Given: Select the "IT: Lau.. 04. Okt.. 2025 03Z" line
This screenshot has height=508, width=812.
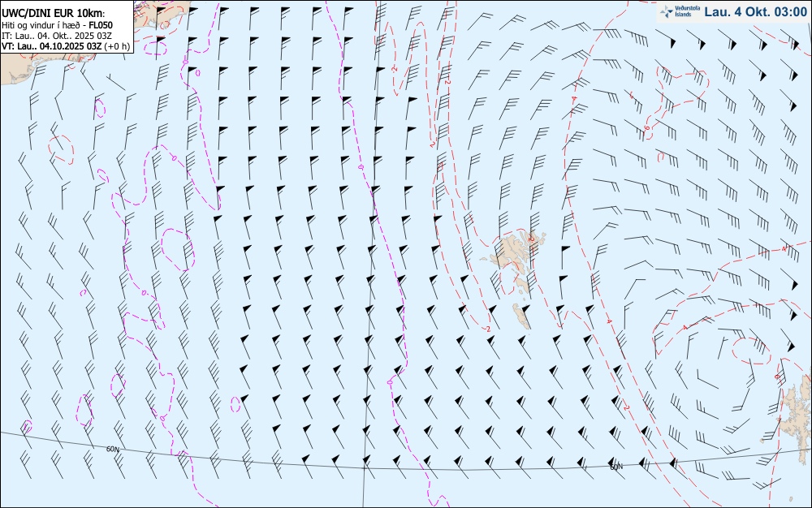Looking at the screenshot, I should click(x=57, y=36).
